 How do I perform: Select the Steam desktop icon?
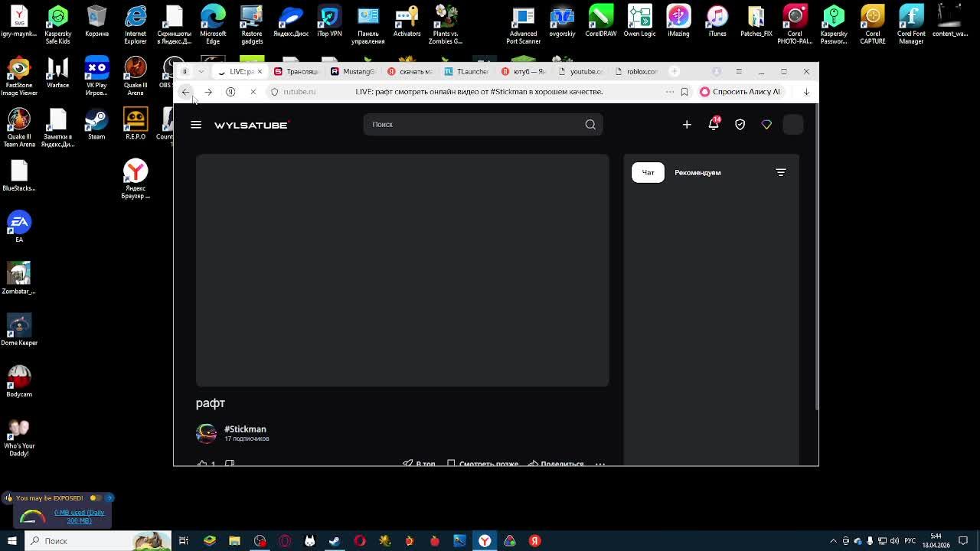point(96,125)
